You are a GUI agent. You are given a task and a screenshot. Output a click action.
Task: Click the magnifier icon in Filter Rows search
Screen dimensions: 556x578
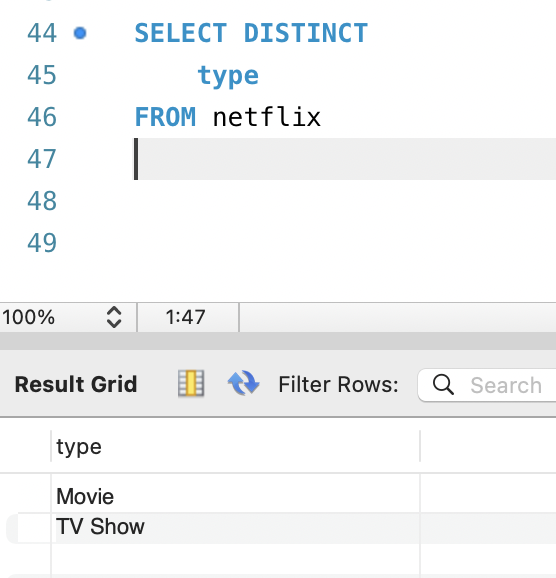click(443, 384)
